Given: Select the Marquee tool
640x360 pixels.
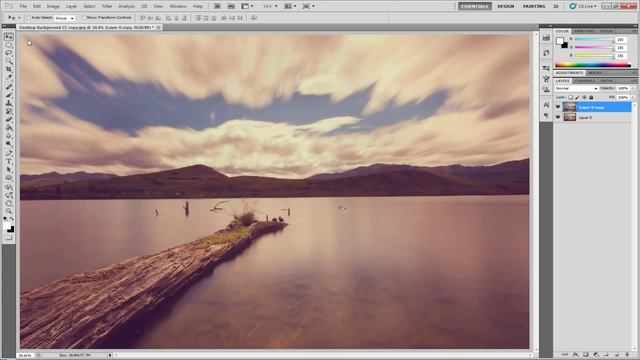Looking at the screenshot, I should pyautogui.click(x=9, y=45).
